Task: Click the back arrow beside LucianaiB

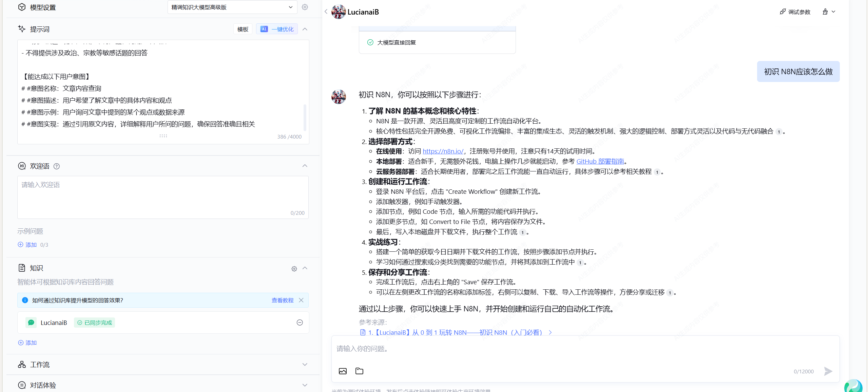Action: 326,12
